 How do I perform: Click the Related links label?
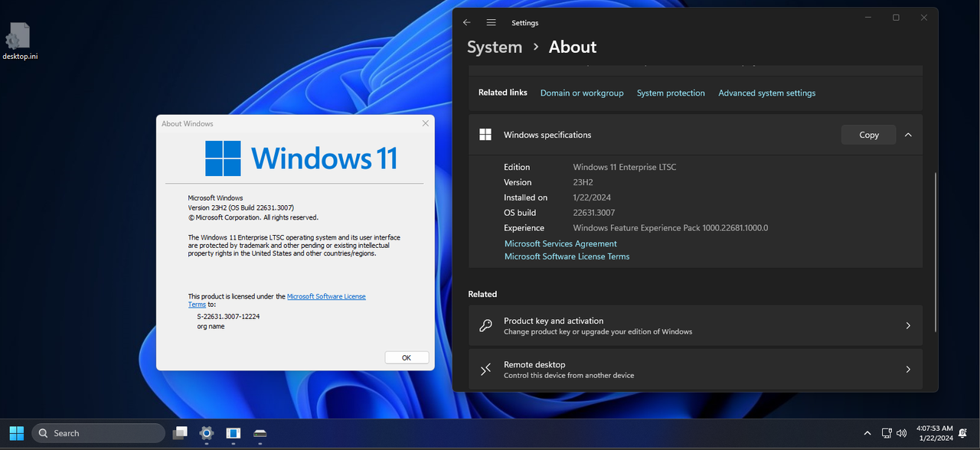[503, 93]
